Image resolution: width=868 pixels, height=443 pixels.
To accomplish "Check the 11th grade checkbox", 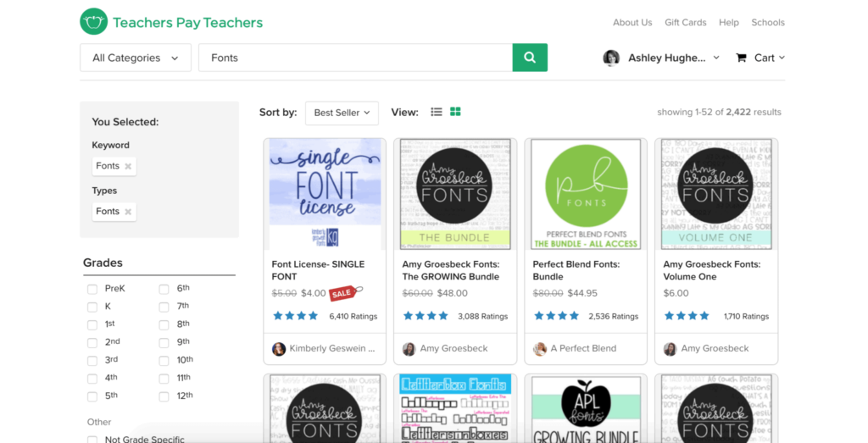I will click(164, 379).
